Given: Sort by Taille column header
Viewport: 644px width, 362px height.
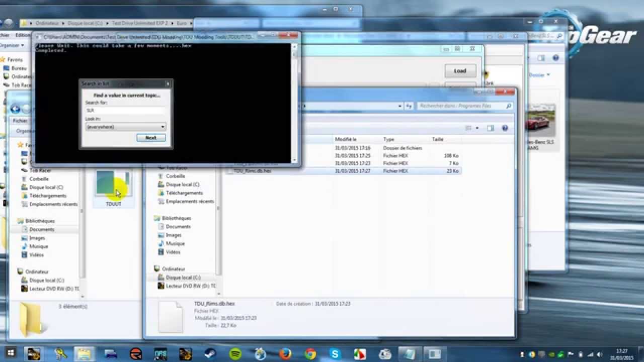Looking at the screenshot, I should point(437,139).
